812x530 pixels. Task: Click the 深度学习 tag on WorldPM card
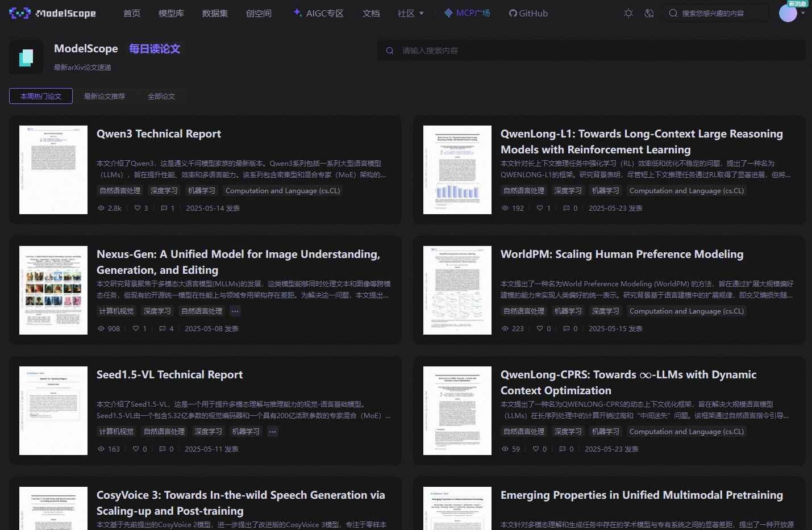(x=606, y=311)
